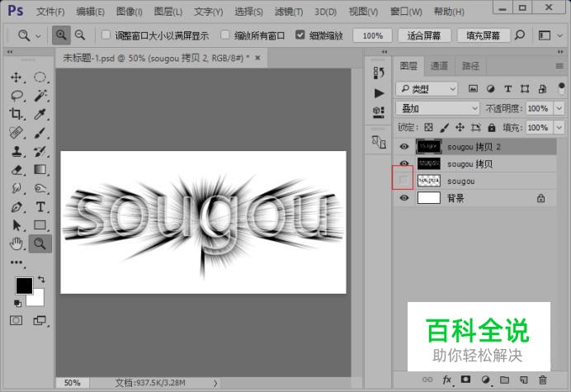
Task: Select the Gradient tool
Action: tap(40, 170)
